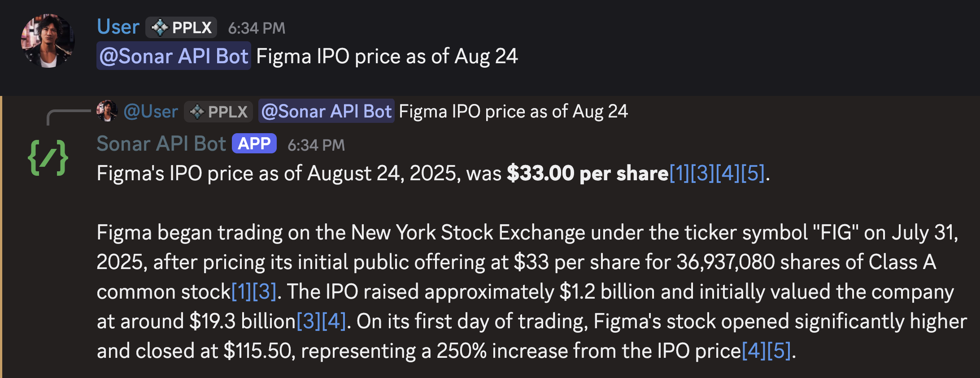Open Sonar API Bot's green braces avatar

48,157
